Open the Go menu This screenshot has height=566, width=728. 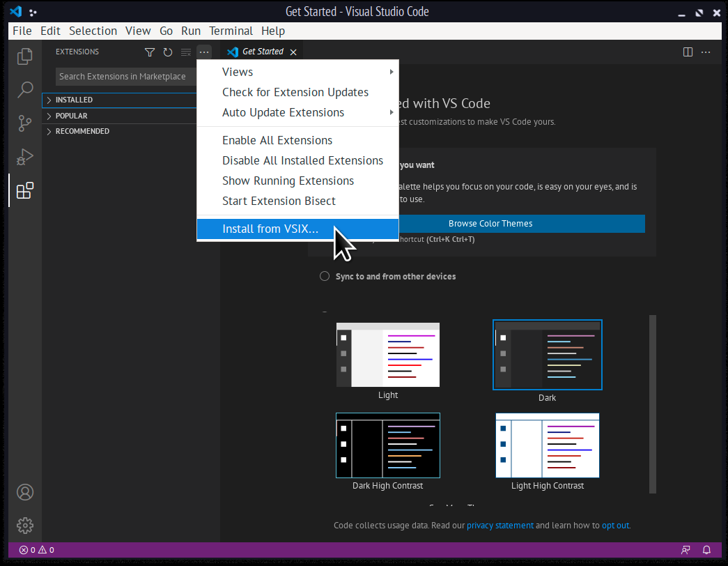tap(166, 31)
